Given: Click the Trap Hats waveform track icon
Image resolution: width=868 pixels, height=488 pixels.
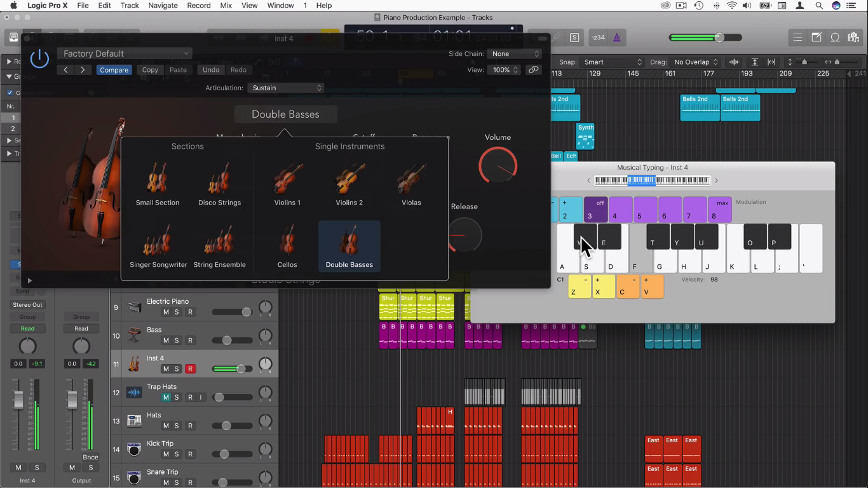Looking at the screenshot, I should click(x=134, y=393).
